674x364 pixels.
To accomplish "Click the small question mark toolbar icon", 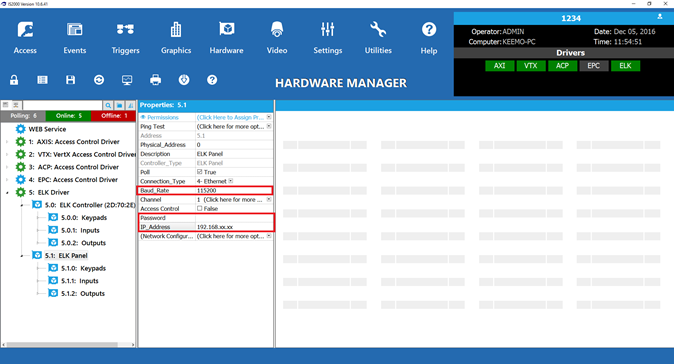I will click(x=212, y=80).
